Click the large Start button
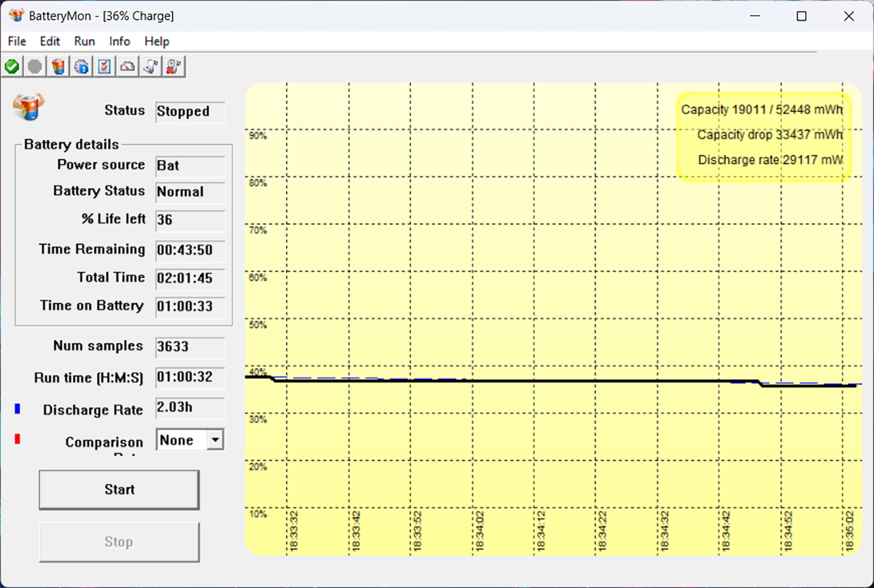Screen dimensions: 874x588 click(x=119, y=490)
